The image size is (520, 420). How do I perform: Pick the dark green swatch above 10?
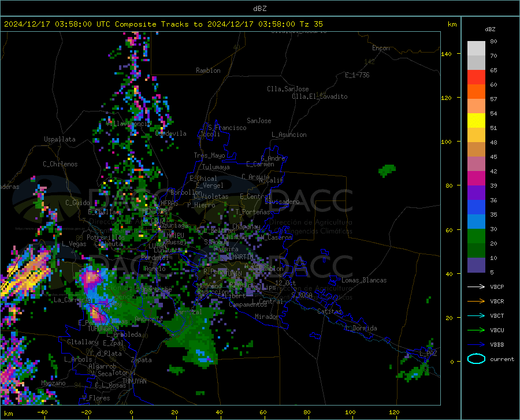pyautogui.click(x=476, y=251)
